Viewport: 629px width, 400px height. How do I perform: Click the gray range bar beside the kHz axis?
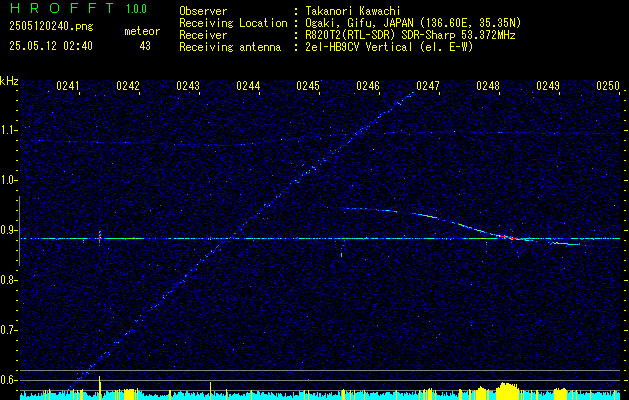[19, 231]
